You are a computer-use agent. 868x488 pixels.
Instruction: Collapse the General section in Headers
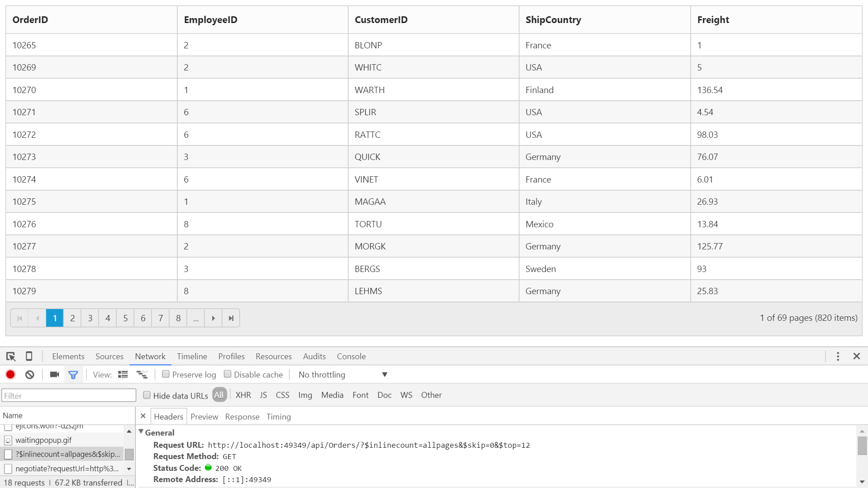tap(141, 432)
